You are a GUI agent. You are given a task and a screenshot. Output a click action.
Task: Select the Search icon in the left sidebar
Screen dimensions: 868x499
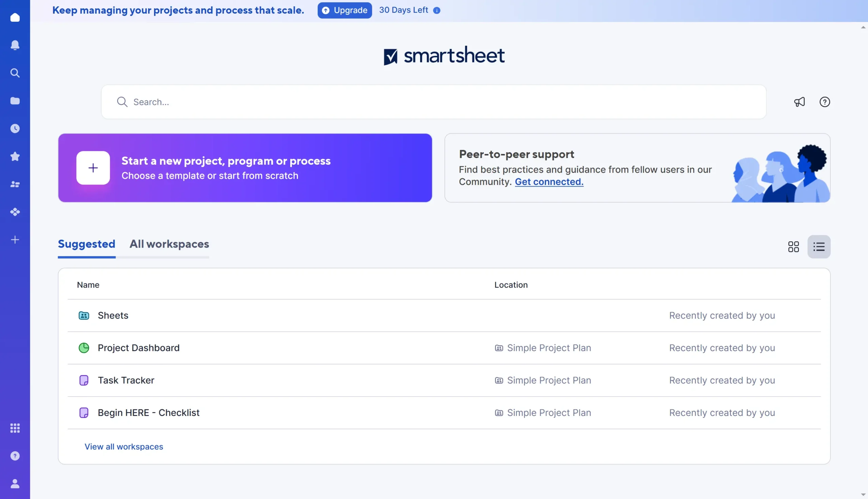click(x=15, y=73)
